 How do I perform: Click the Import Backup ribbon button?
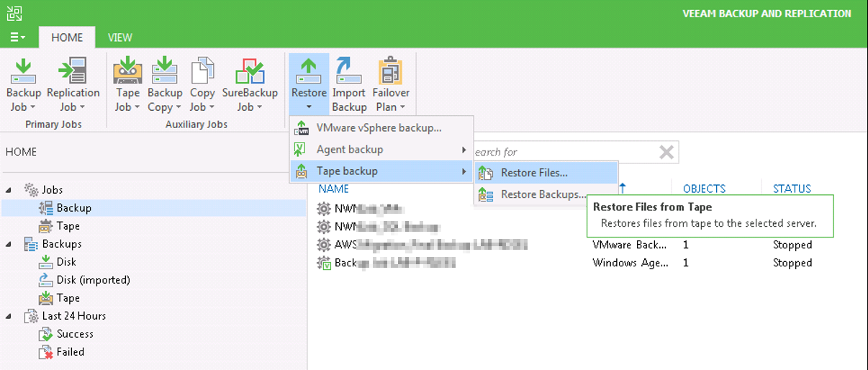pyautogui.click(x=349, y=86)
